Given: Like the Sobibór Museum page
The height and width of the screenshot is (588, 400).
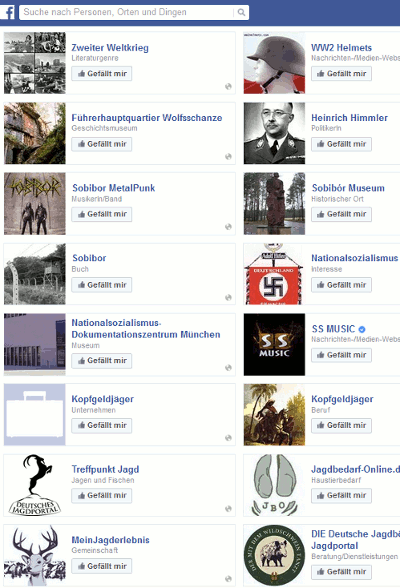Looking at the screenshot, I should click(341, 214).
